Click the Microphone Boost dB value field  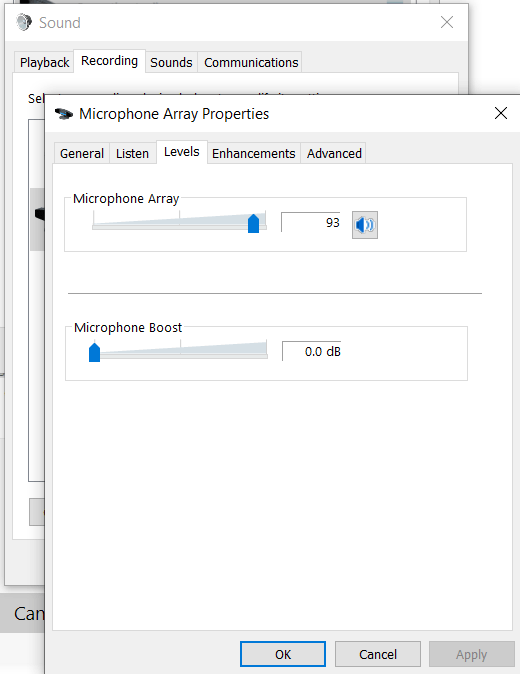pos(312,351)
